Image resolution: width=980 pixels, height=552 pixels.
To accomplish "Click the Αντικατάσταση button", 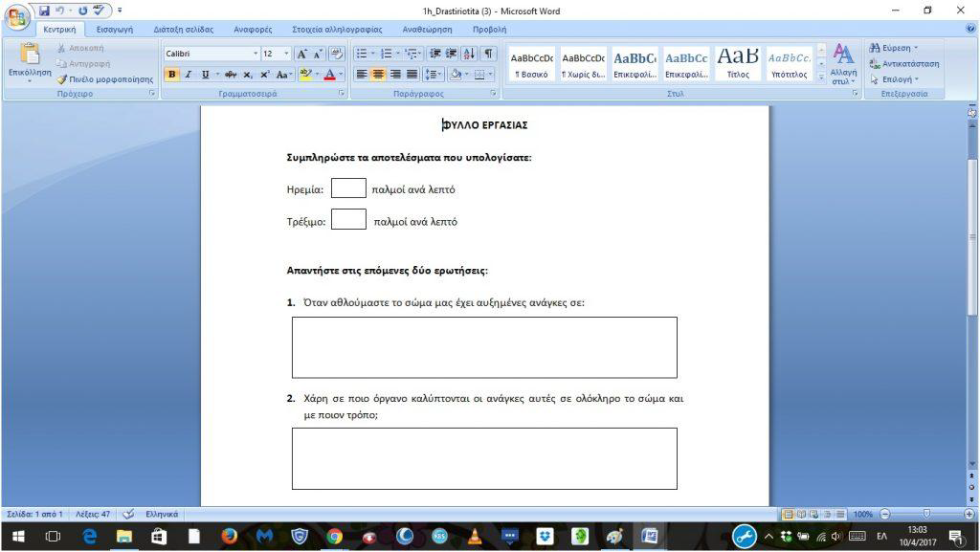I will click(x=904, y=64).
